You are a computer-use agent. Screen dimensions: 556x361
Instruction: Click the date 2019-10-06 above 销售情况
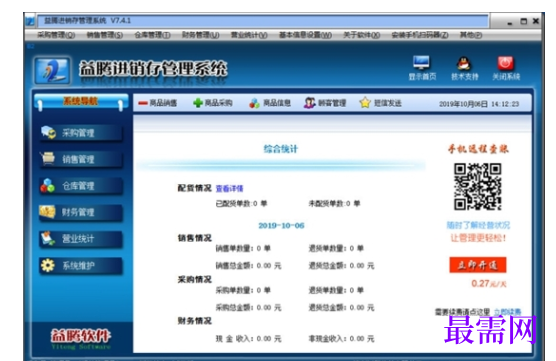281,226
